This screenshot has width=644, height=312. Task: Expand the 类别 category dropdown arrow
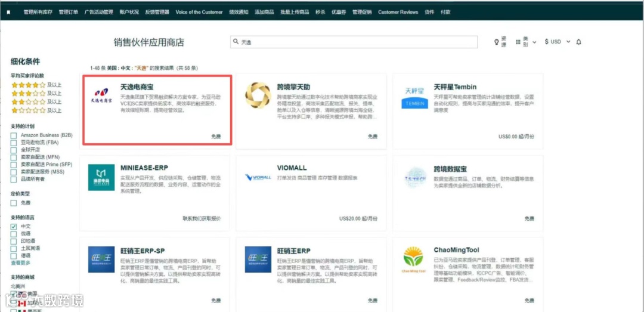(534, 42)
